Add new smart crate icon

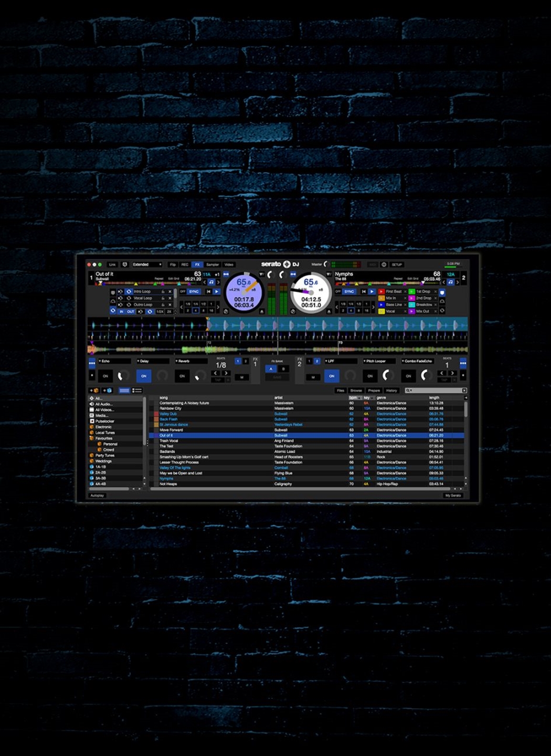[x=107, y=391]
